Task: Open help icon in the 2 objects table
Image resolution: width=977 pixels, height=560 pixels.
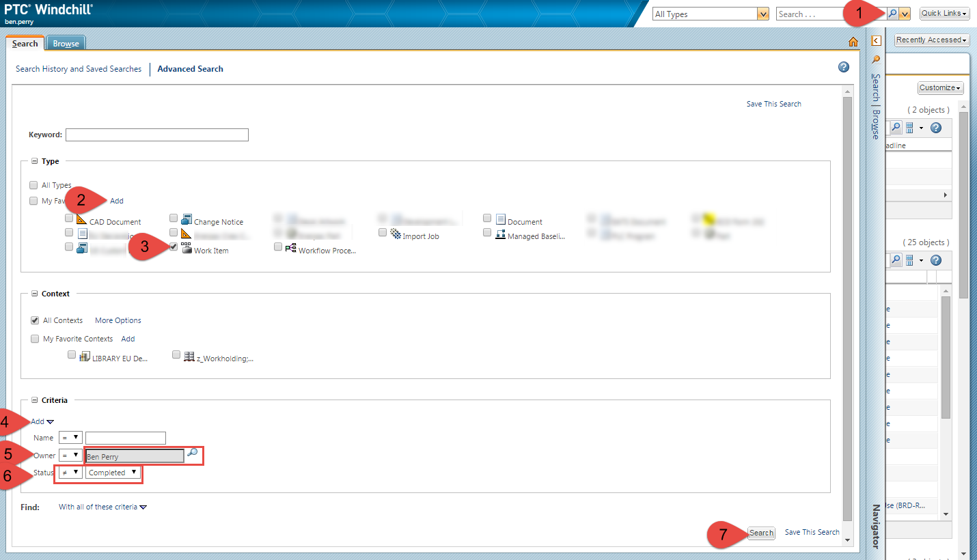Action: [x=936, y=128]
